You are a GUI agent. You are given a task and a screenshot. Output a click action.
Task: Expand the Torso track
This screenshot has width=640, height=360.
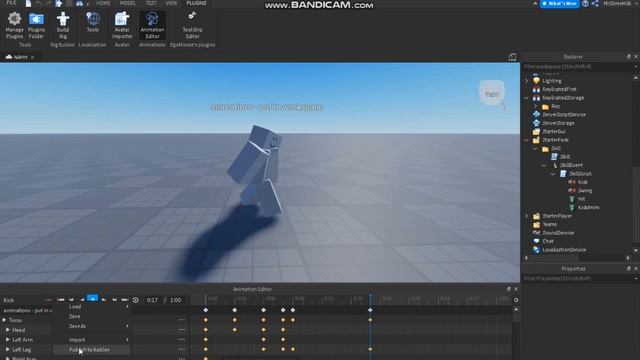tap(4, 320)
